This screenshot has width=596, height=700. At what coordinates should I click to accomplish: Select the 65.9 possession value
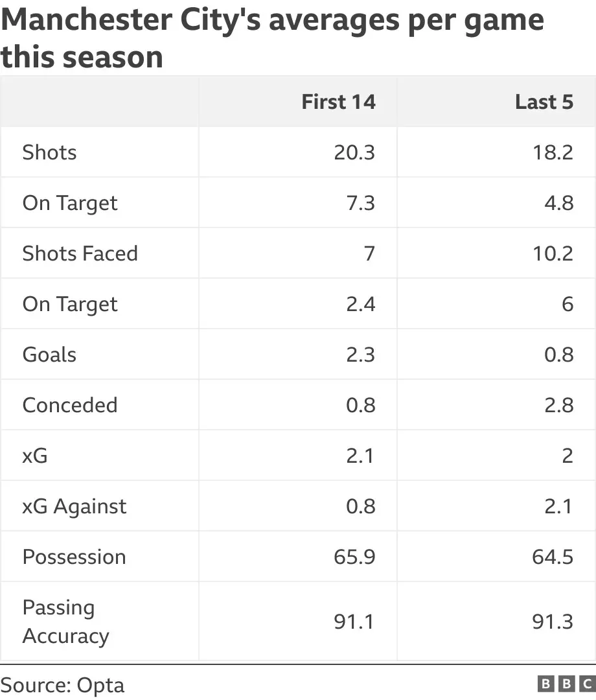(354, 557)
